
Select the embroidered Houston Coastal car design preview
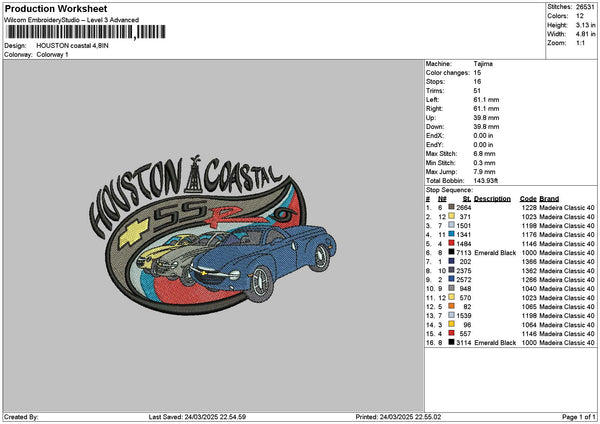(213, 235)
